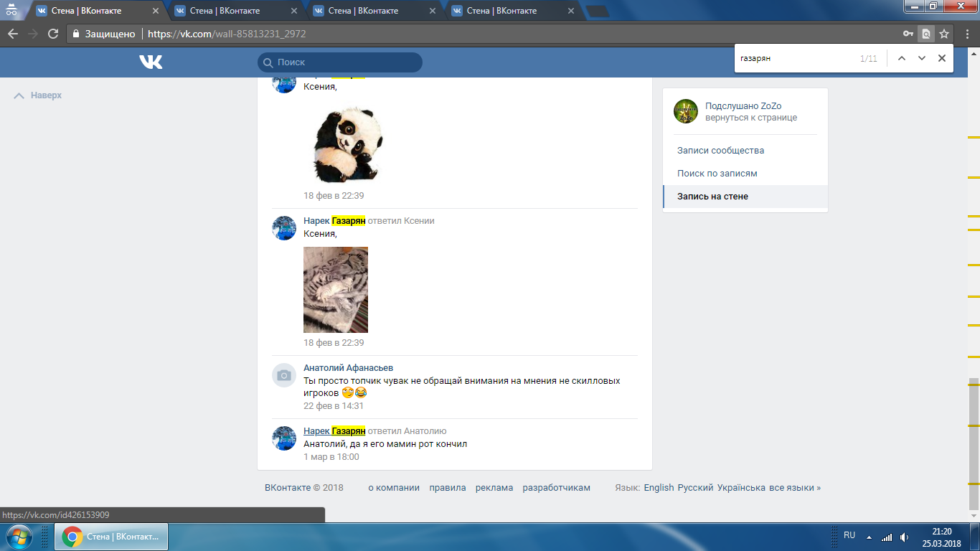The width and height of the screenshot is (980, 551).
Task: Open the volume control in system tray
Action: (905, 537)
